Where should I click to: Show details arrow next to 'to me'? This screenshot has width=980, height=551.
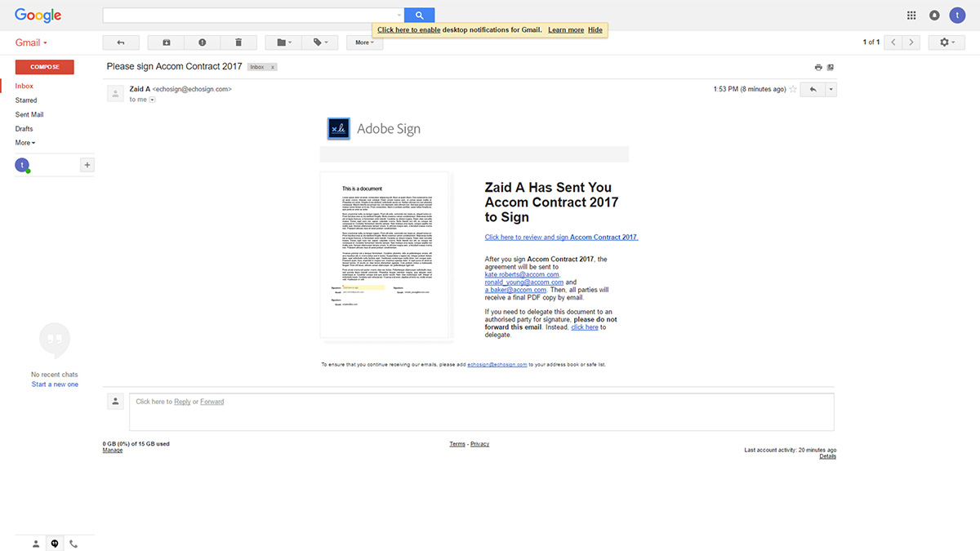152,100
